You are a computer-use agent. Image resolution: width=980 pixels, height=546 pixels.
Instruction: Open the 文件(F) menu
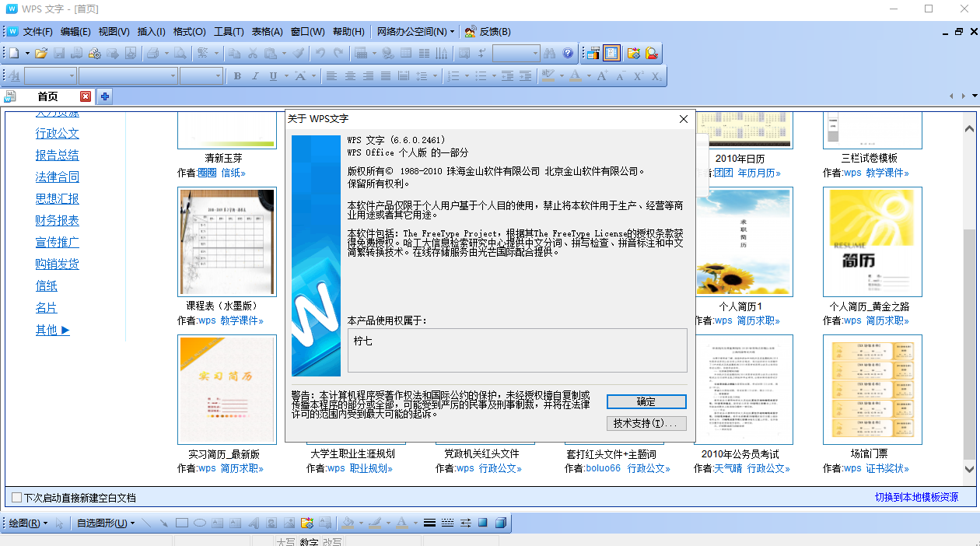tap(37, 32)
